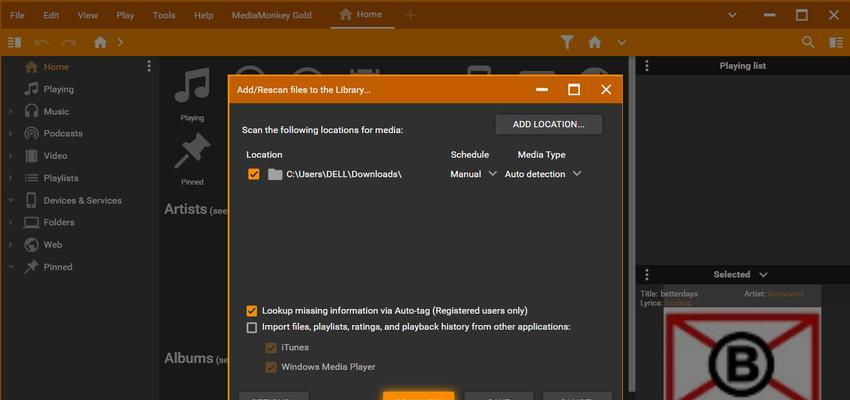Disable Lookup missing information via Auto-tag
This screenshot has width=850, height=400.
tap(252, 311)
